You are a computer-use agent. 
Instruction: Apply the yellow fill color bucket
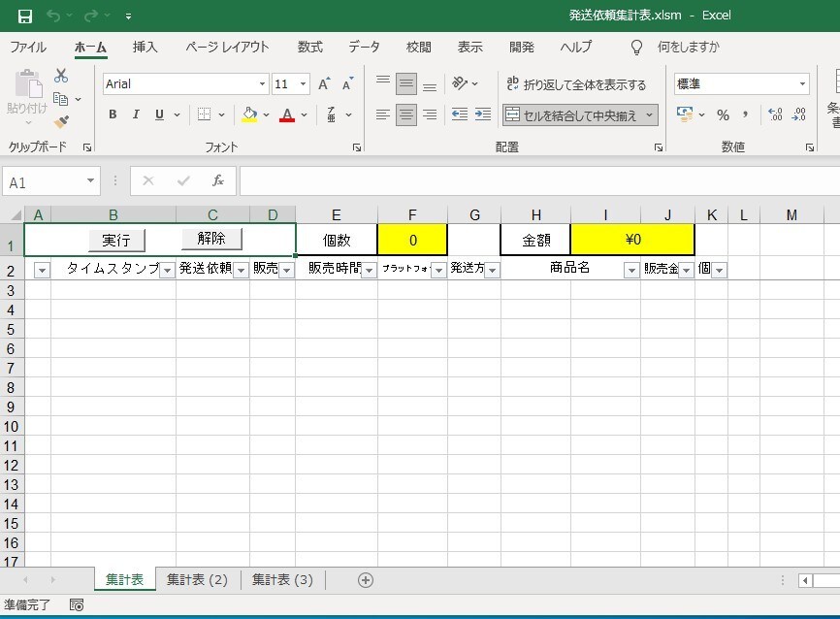pyautogui.click(x=249, y=114)
